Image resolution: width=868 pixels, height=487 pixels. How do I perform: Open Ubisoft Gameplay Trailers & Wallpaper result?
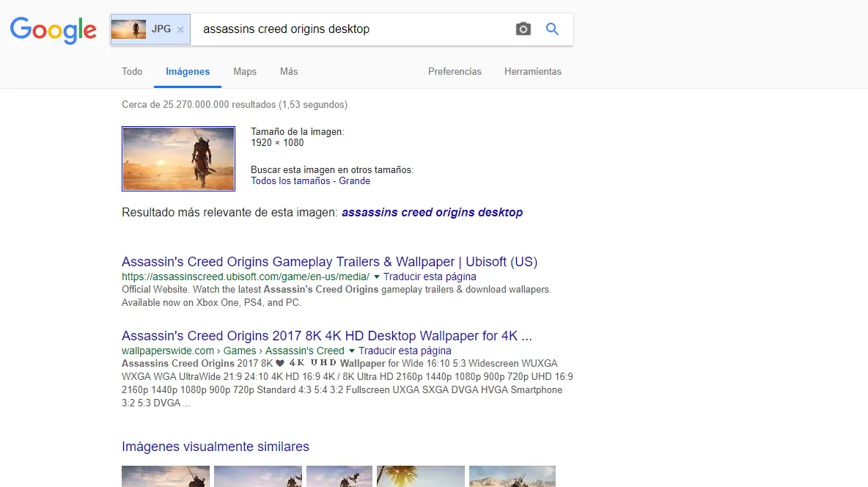[329, 262]
